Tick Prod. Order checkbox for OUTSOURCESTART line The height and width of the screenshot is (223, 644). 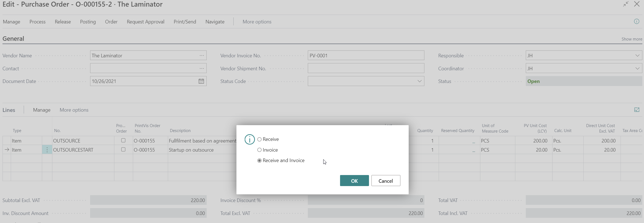tap(123, 149)
